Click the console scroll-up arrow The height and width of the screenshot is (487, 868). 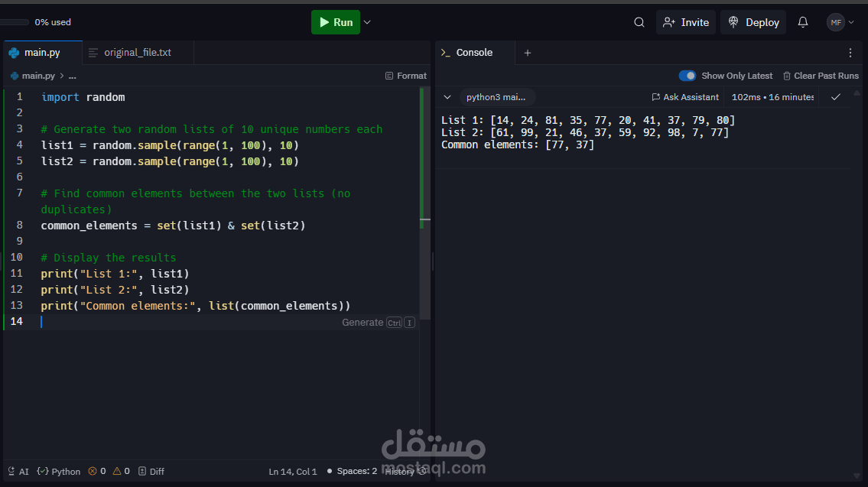857,93
